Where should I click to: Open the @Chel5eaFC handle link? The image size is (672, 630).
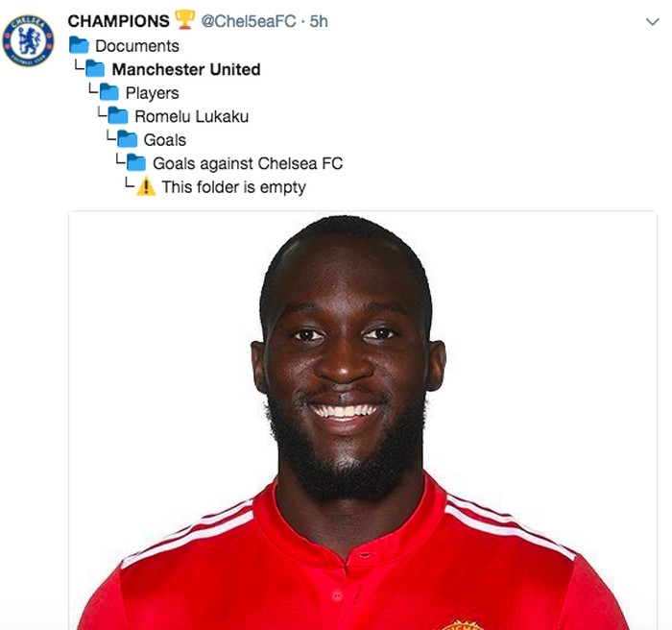pyautogui.click(x=249, y=21)
